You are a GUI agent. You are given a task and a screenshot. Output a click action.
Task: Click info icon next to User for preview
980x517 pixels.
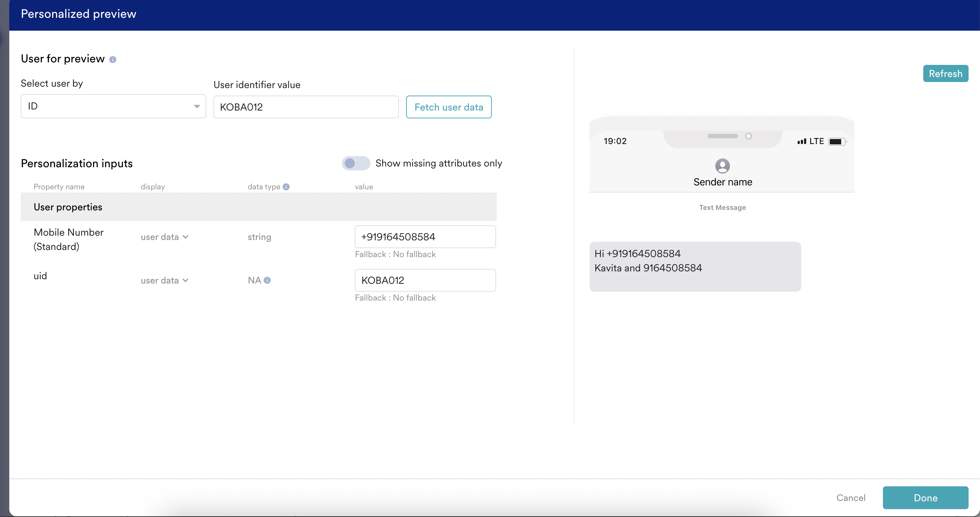[x=113, y=60]
